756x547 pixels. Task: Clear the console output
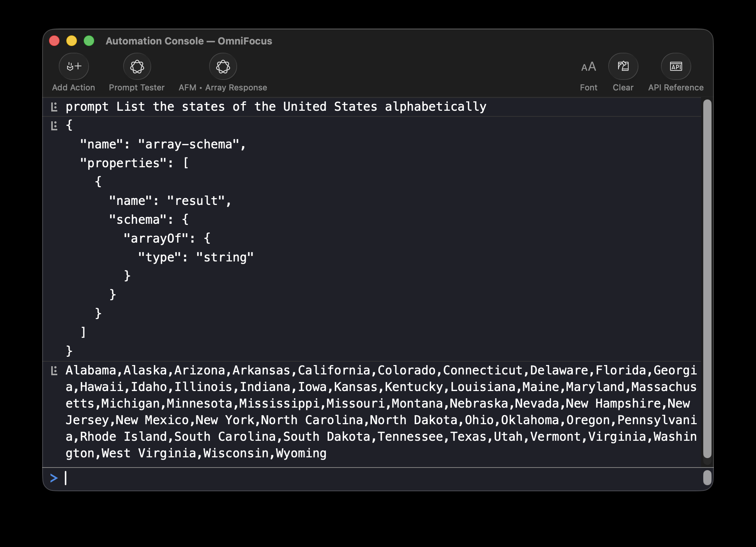pyautogui.click(x=623, y=67)
